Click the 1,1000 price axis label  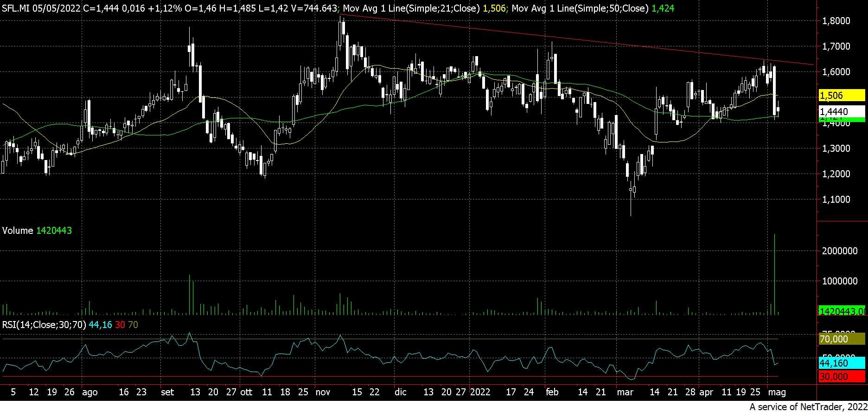(836, 200)
